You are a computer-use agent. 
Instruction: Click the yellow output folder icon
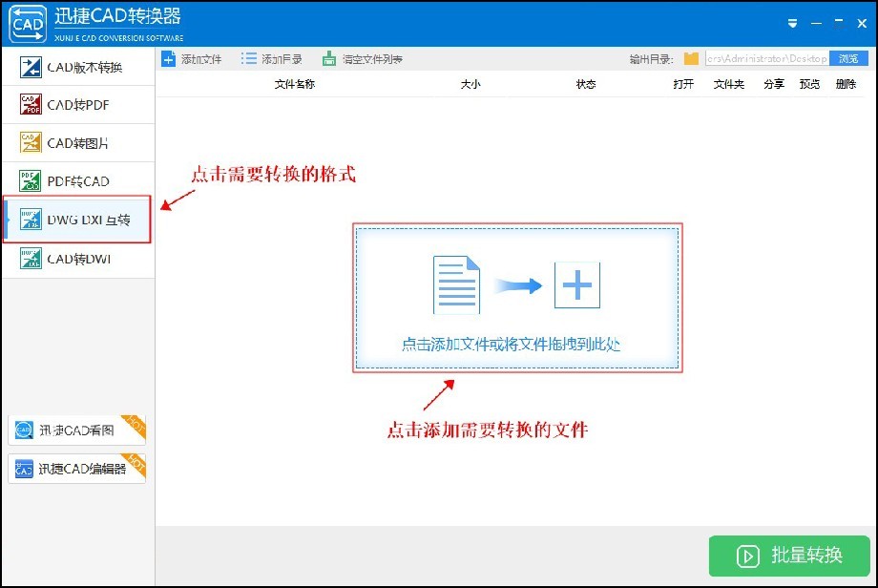point(692,59)
